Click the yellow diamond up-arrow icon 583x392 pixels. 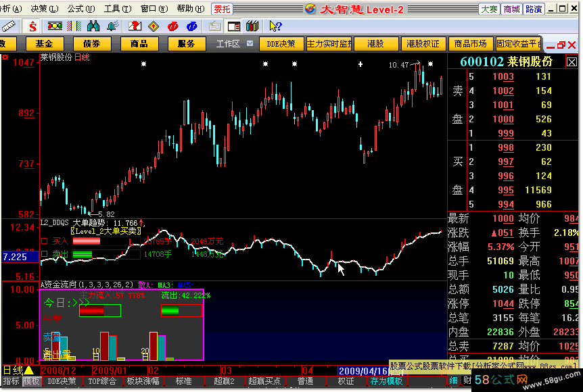click(x=154, y=26)
